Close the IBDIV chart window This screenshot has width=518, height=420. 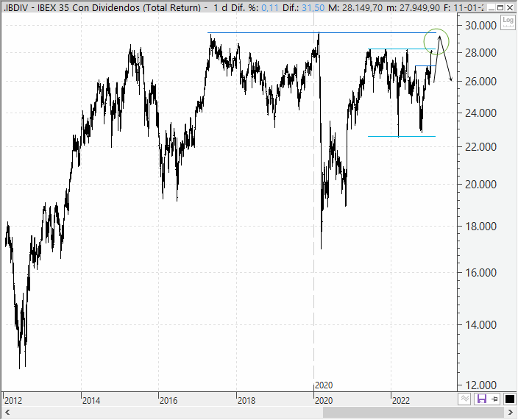click(x=510, y=8)
